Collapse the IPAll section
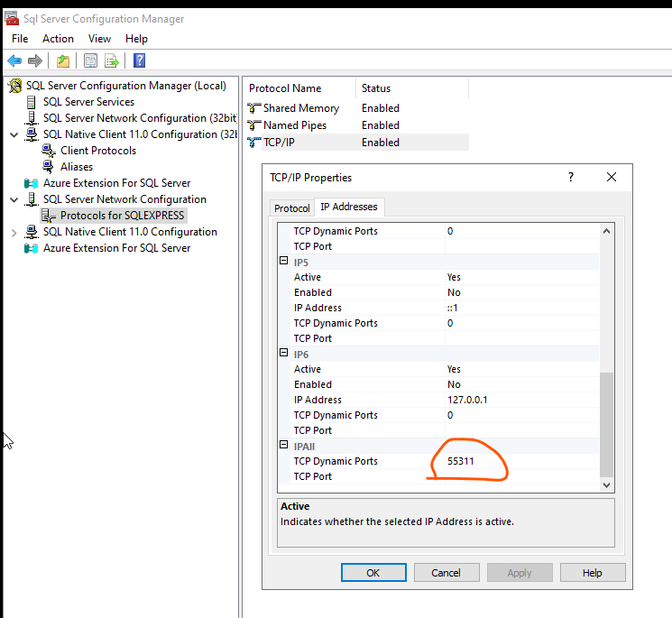The image size is (672, 618). pyautogui.click(x=284, y=445)
